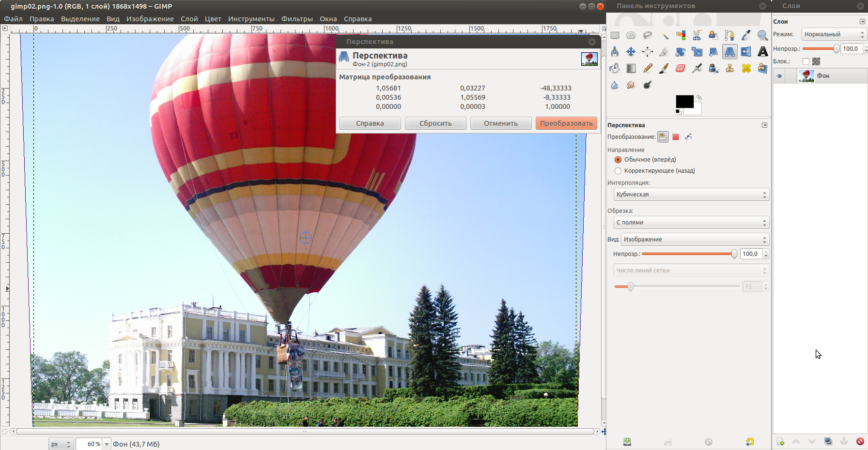
Task: Open the Фильтры menu
Action: (x=297, y=19)
